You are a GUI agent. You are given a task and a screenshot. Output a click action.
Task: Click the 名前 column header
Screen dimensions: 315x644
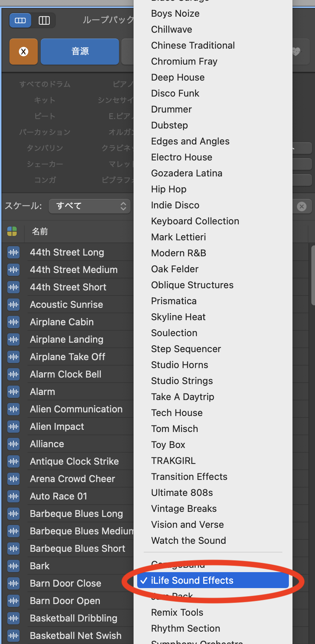coord(40,231)
